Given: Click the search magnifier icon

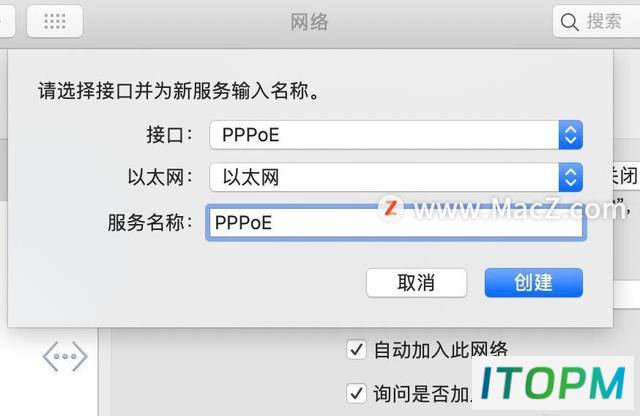Looking at the screenshot, I should pos(569,22).
